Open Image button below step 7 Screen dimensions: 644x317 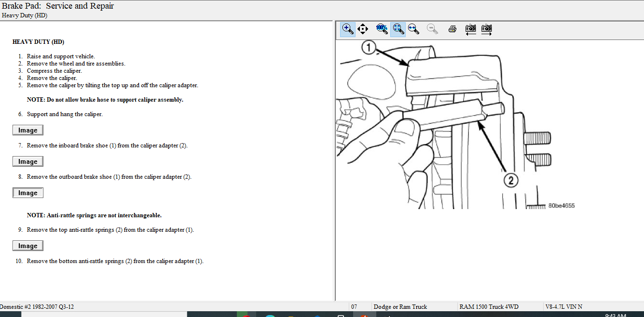coord(28,161)
